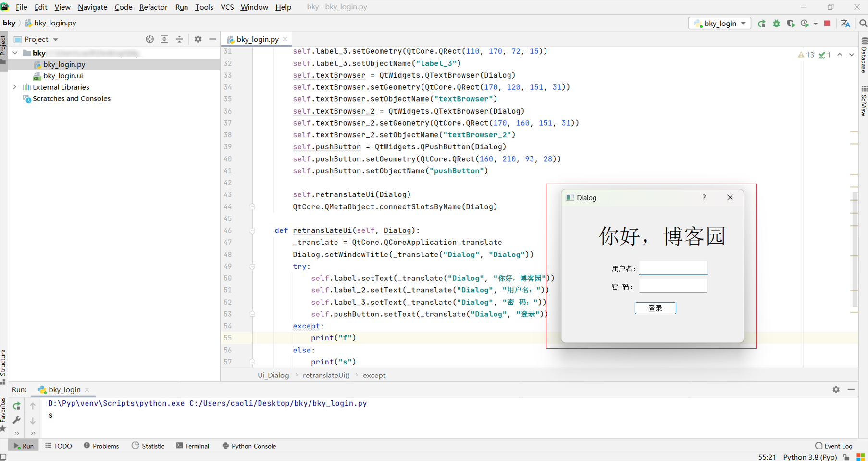
Task: Click the 用户名 username input field
Action: (x=673, y=268)
